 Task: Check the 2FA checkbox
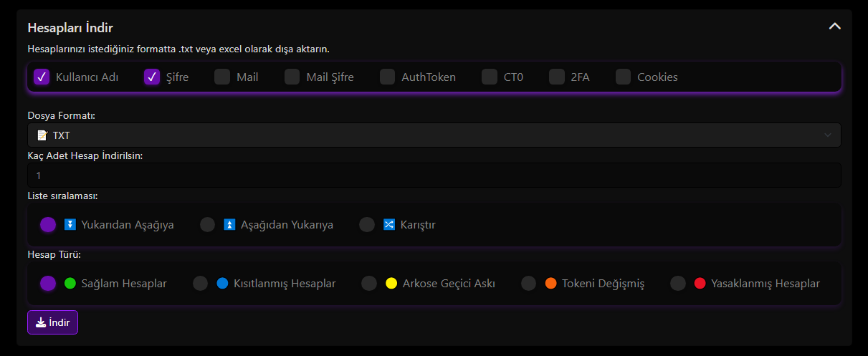point(557,77)
